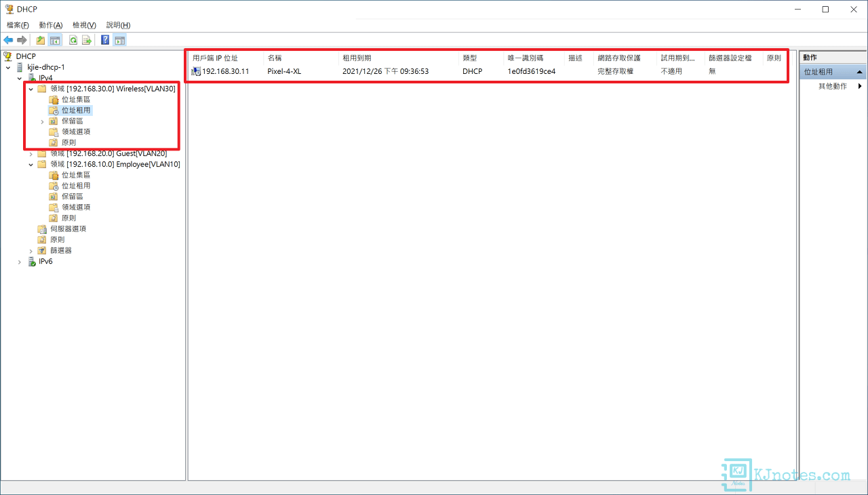Viewport: 868px width, 495px height.
Task: Select 位址租用 icon under Wireless[VLAN30]
Action: click(x=54, y=111)
